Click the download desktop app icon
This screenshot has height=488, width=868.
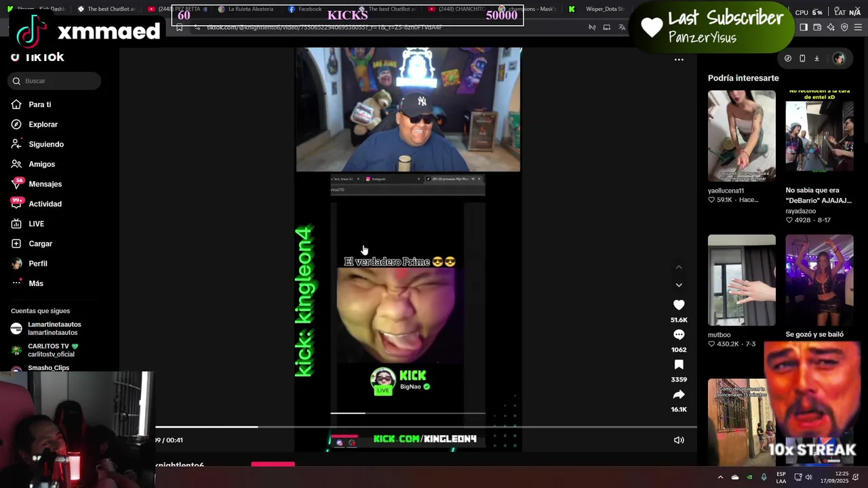click(x=816, y=59)
